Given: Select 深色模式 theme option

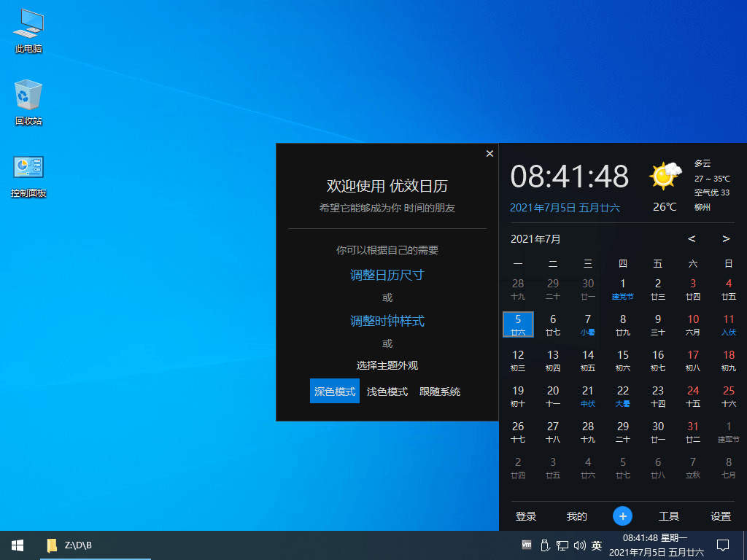Looking at the screenshot, I should pyautogui.click(x=334, y=391).
